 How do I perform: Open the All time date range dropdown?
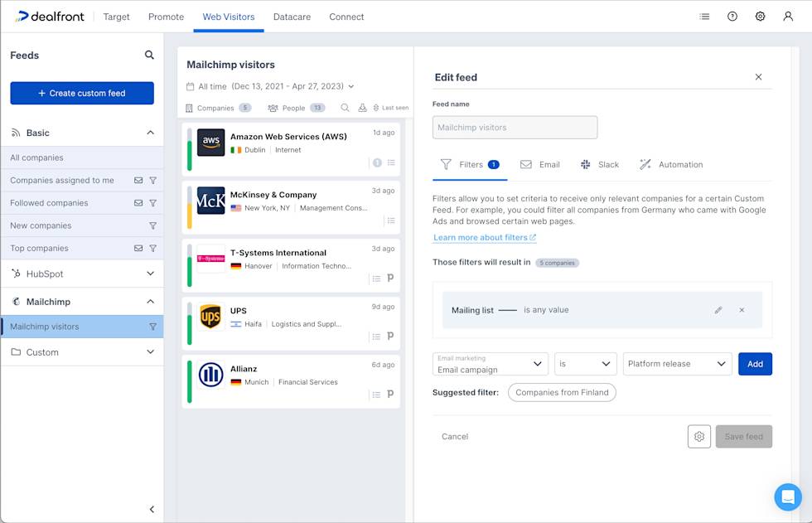pyautogui.click(x=273, y=86)
